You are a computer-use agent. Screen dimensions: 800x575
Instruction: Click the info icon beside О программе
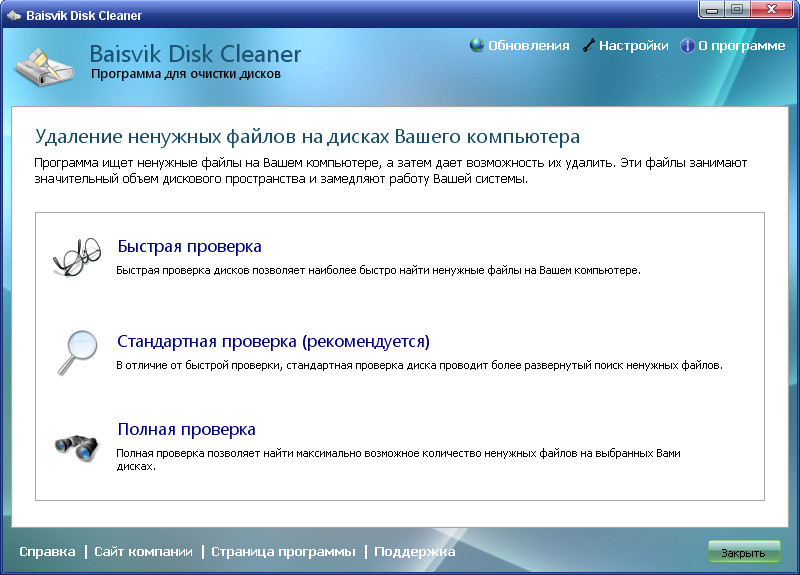point(687,45)
